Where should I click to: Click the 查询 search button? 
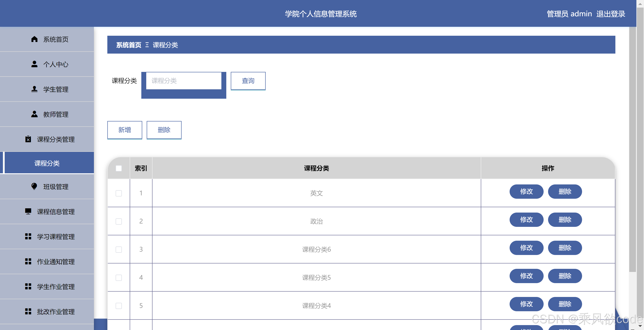248,81
